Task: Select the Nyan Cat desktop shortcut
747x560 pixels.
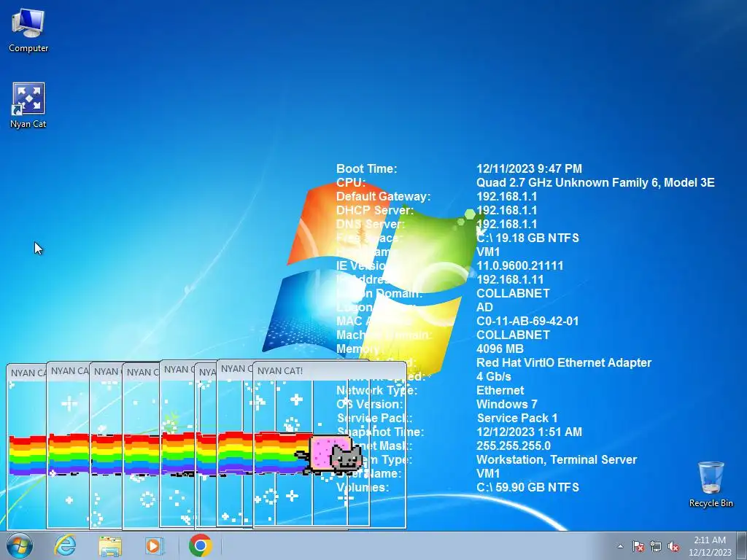Action: tap(28, 106)
